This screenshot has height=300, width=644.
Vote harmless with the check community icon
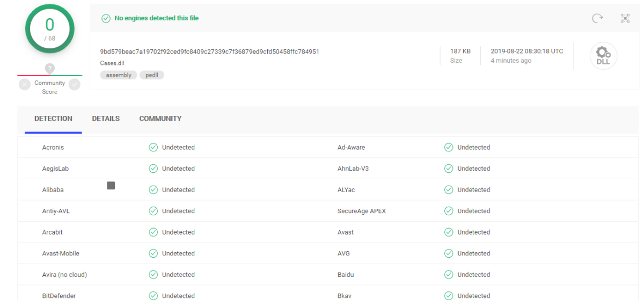[75, 84]
